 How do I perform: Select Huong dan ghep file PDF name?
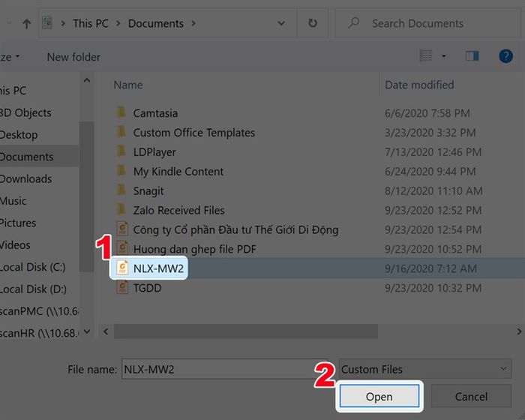(194, 249)
